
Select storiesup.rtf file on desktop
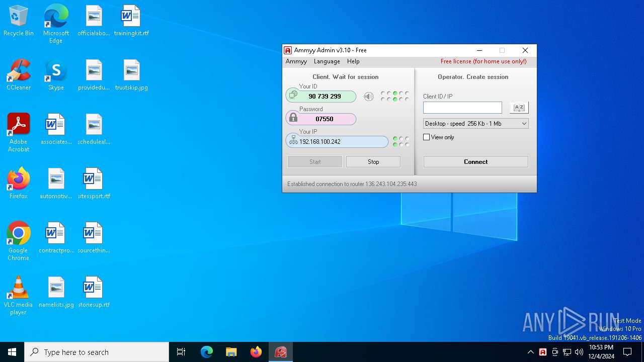[x=94, y=292]
